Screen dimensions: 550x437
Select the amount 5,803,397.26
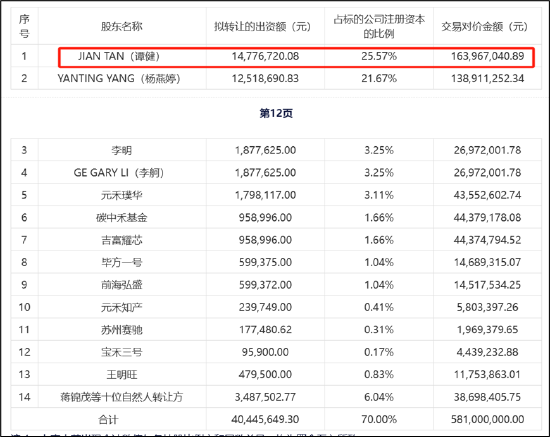tap(487, 307)
